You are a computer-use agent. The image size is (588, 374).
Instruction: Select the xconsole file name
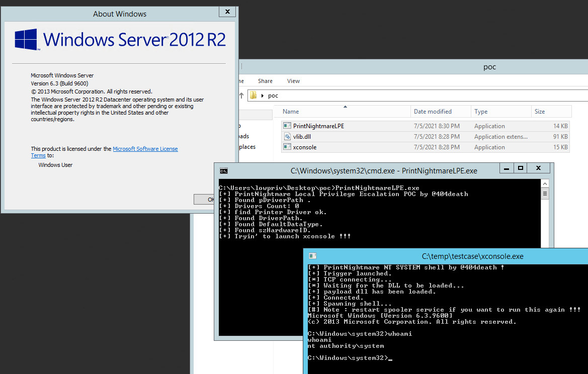pyautogui.click(x=304, y=147)
